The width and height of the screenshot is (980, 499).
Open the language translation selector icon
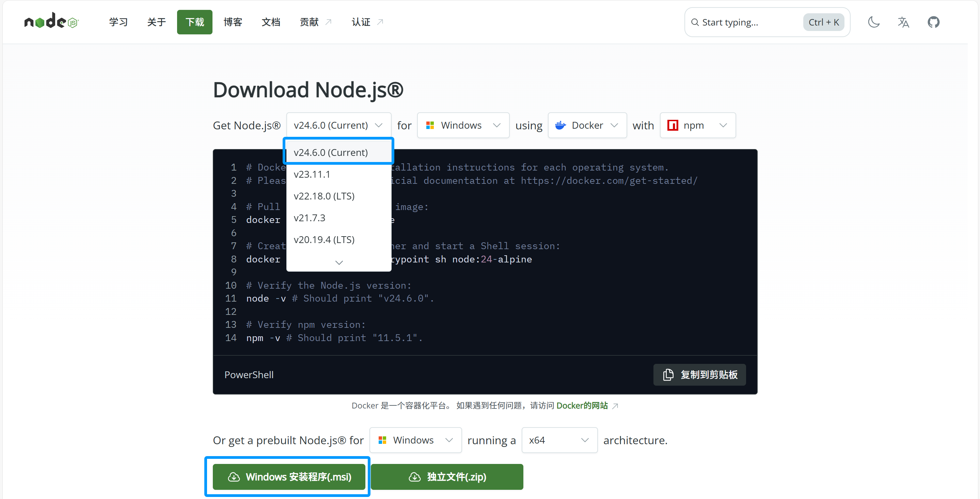(903, 22)
